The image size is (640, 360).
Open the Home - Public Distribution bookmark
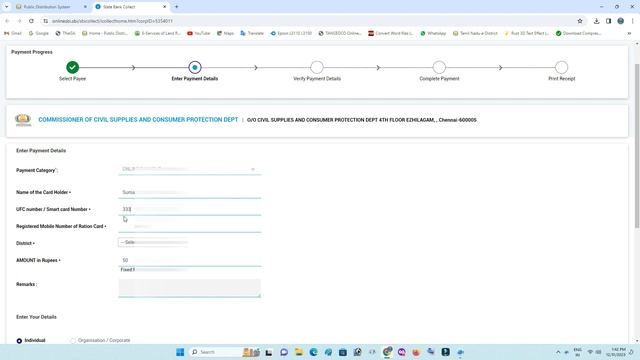tap(104, 33)
